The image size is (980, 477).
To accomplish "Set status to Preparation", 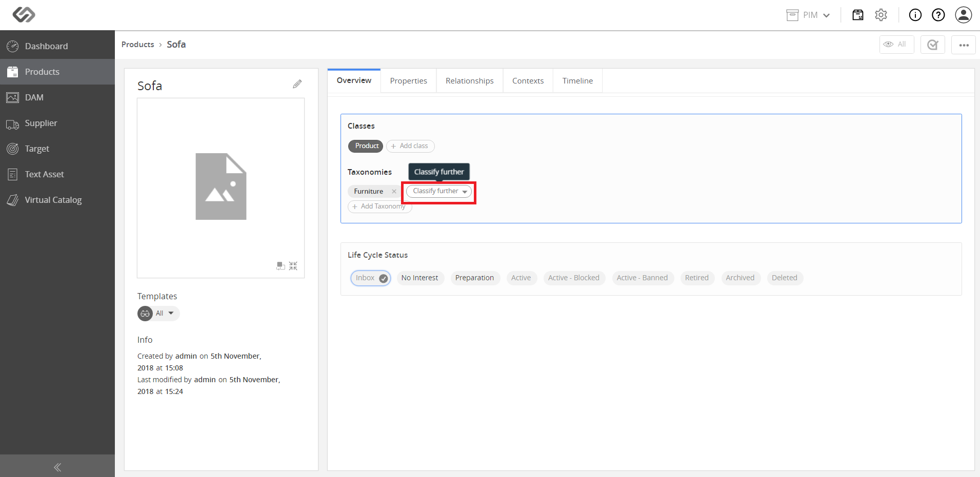I will 474,278.
